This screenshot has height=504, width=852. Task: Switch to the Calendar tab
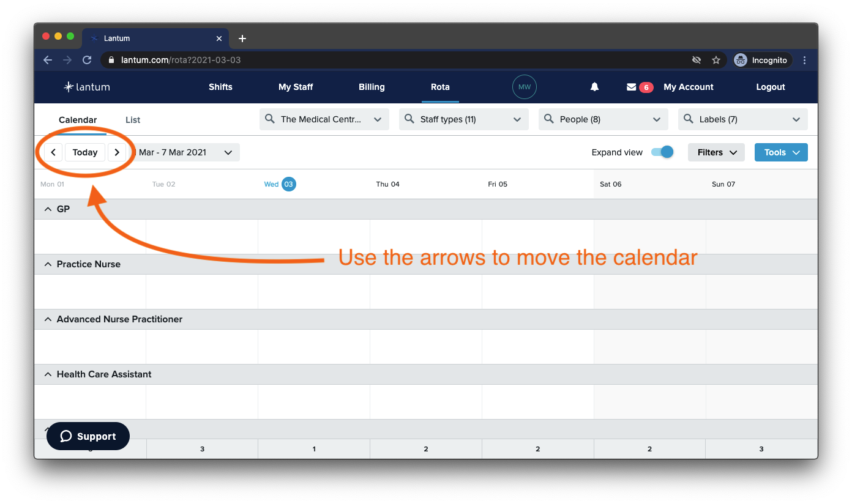78,120
